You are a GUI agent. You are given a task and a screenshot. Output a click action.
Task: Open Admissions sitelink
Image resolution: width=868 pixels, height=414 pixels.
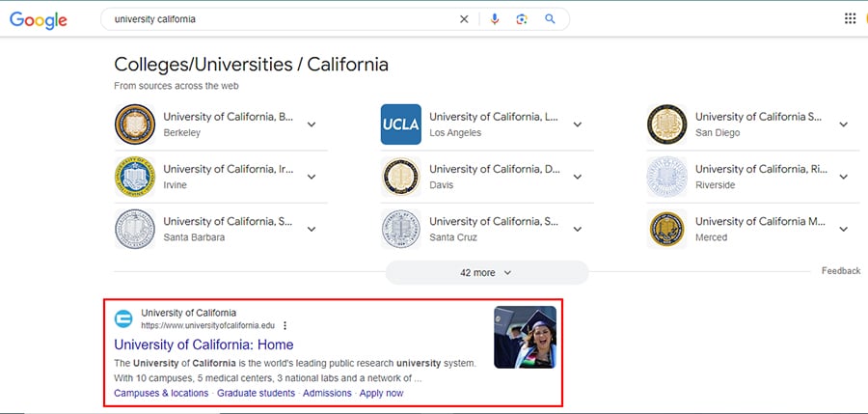[x=327, y=393]
